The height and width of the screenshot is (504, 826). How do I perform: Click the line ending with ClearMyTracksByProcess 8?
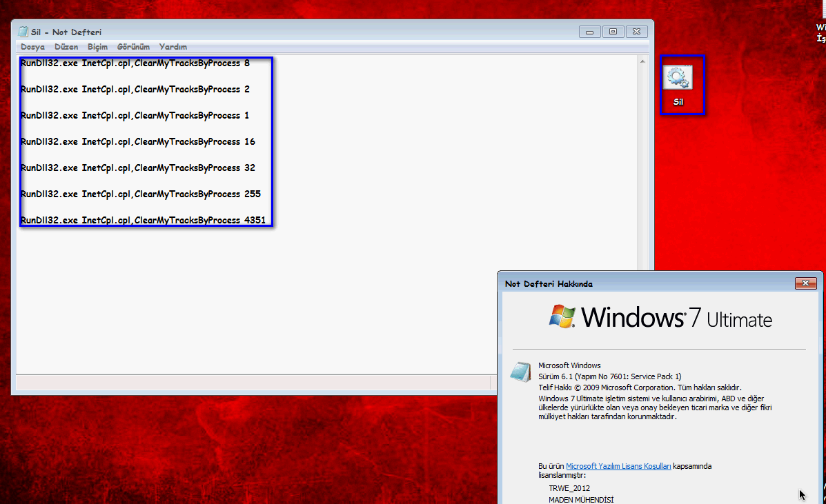[135, 63]
